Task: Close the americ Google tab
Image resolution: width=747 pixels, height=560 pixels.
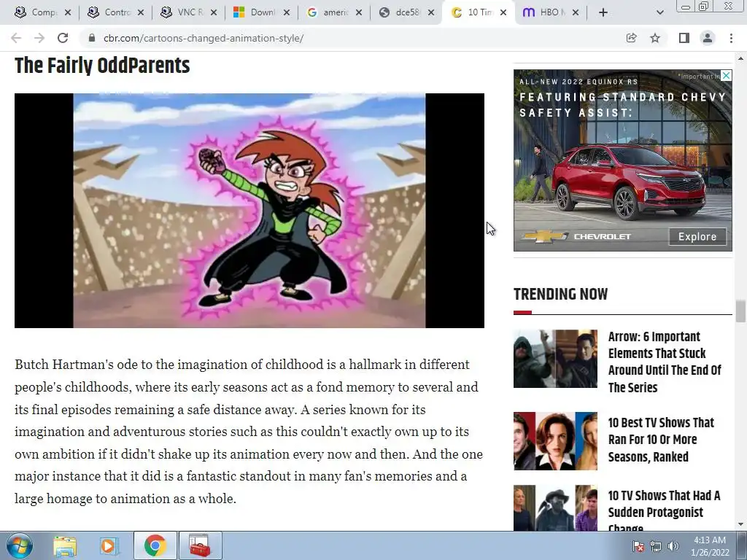Action: 359,12
